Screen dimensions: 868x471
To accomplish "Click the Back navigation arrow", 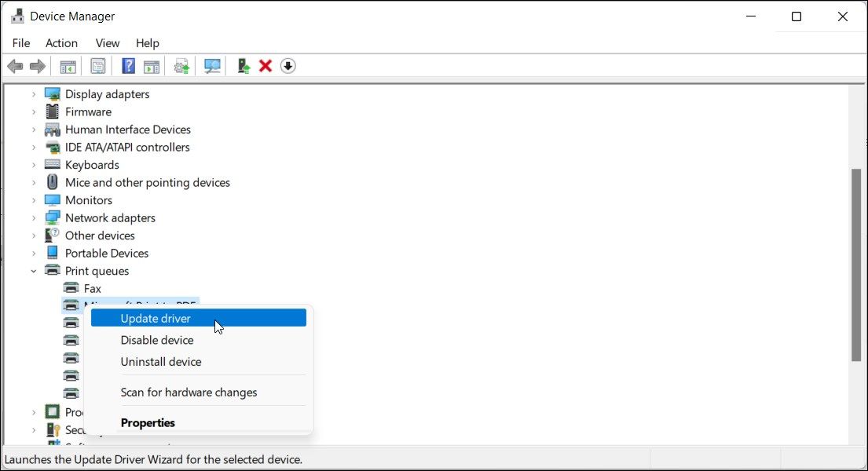I will (x=14, y=66).
